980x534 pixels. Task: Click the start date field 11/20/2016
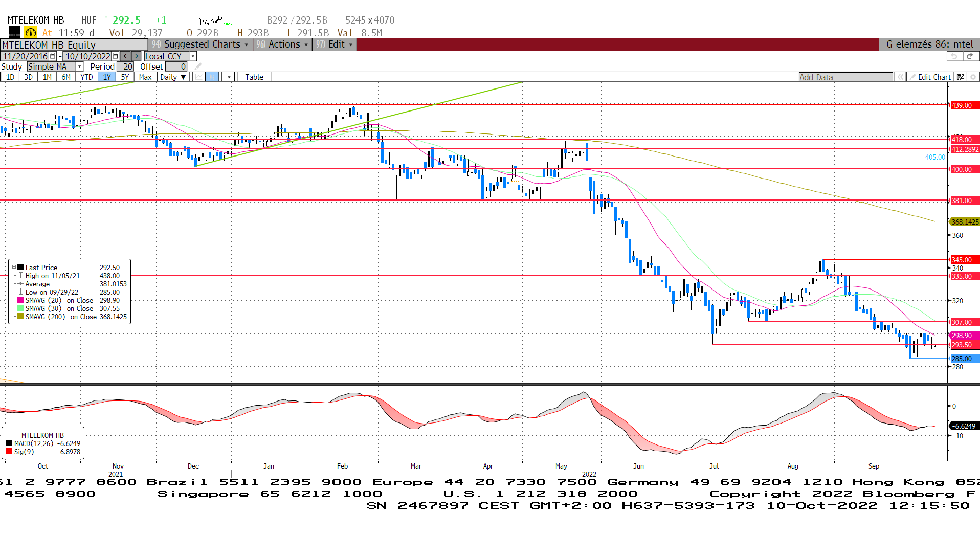[x=25, y=56]
